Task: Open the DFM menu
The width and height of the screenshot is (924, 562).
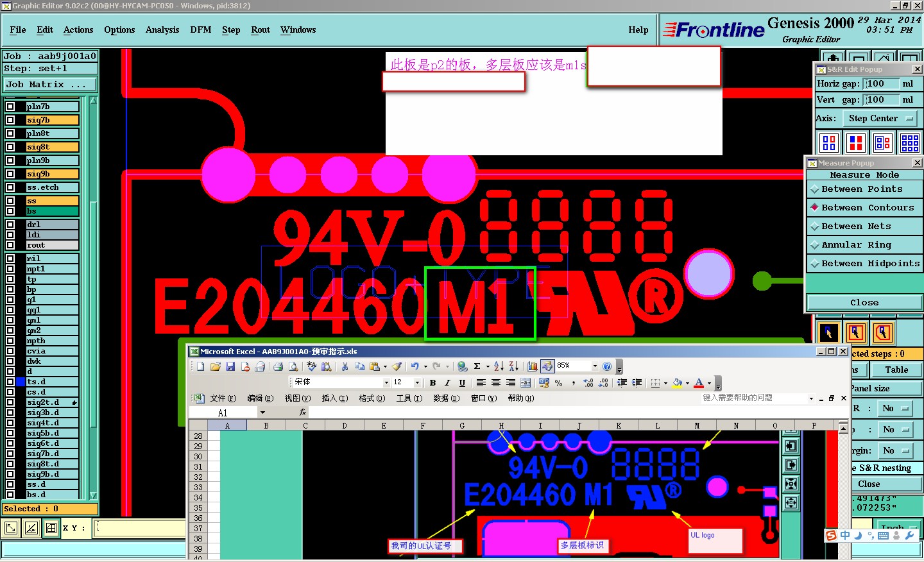Action: coord(201,30)
